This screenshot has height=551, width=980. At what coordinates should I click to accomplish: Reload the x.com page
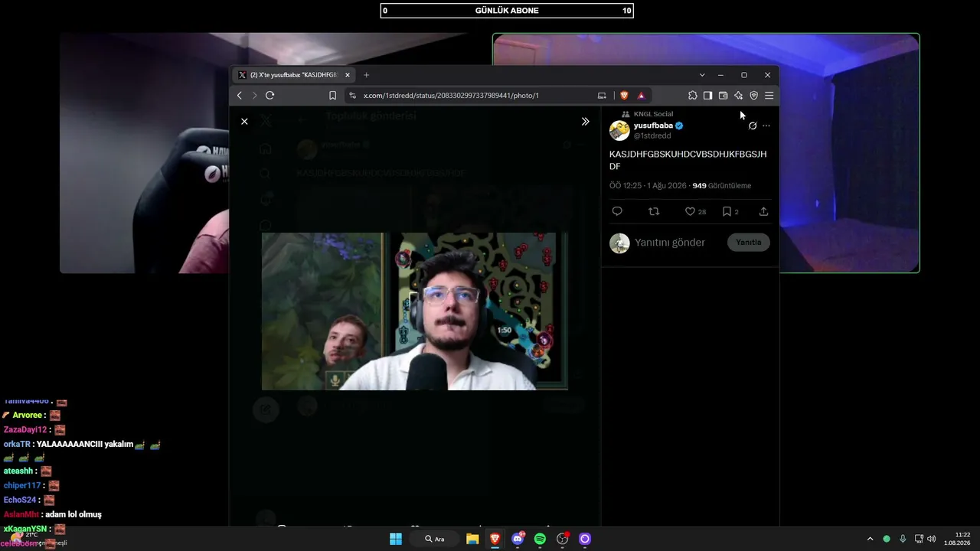click(x=269, y=96)
